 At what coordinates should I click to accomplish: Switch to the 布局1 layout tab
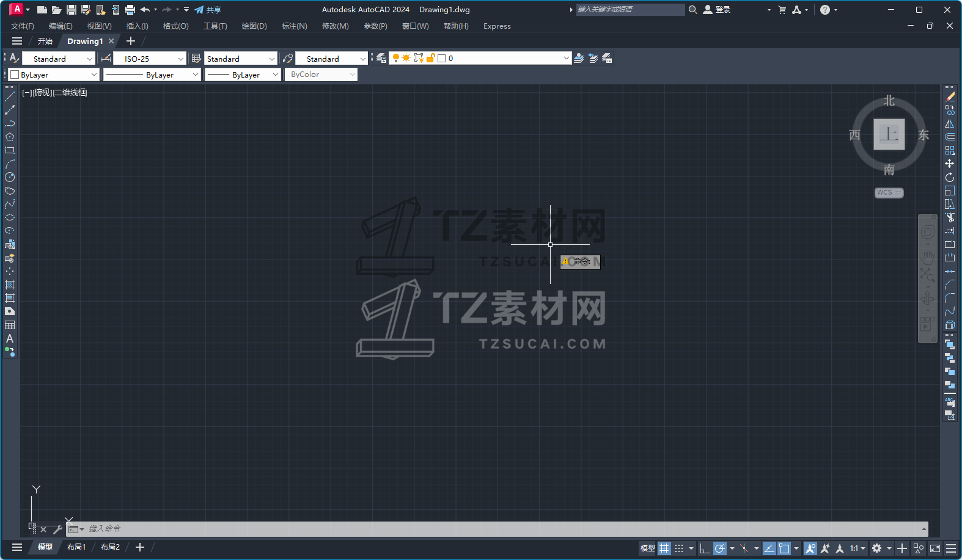pos(76,547)
